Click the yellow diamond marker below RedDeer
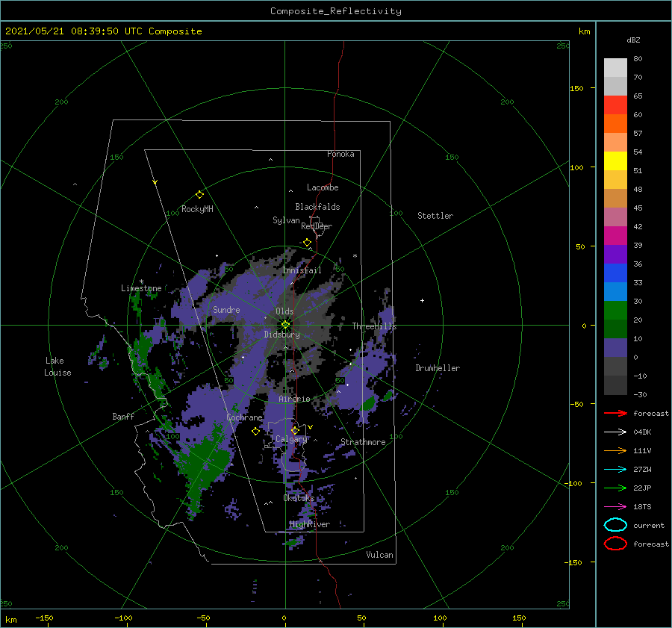The image size is (672, 628). (x=307, y=243)
